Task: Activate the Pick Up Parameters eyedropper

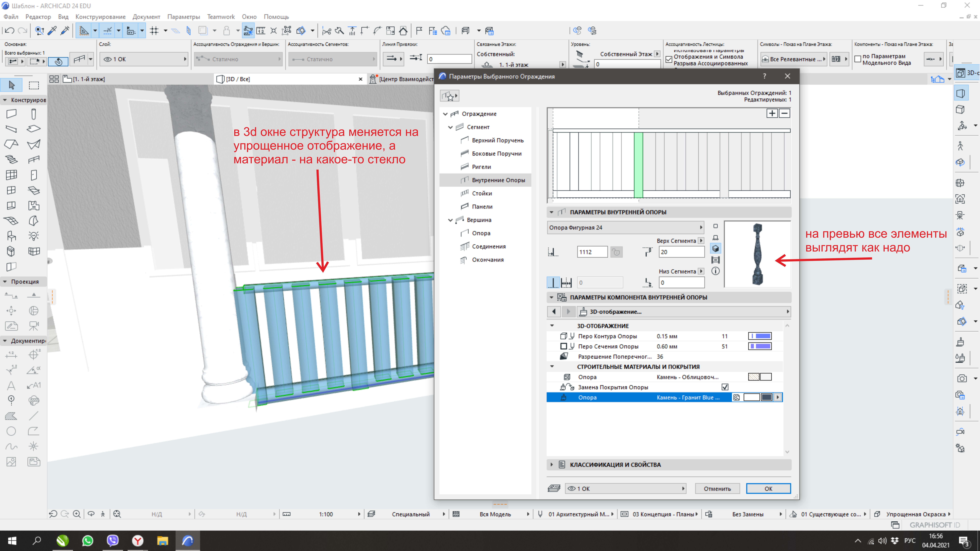Action: click(52, 31)
